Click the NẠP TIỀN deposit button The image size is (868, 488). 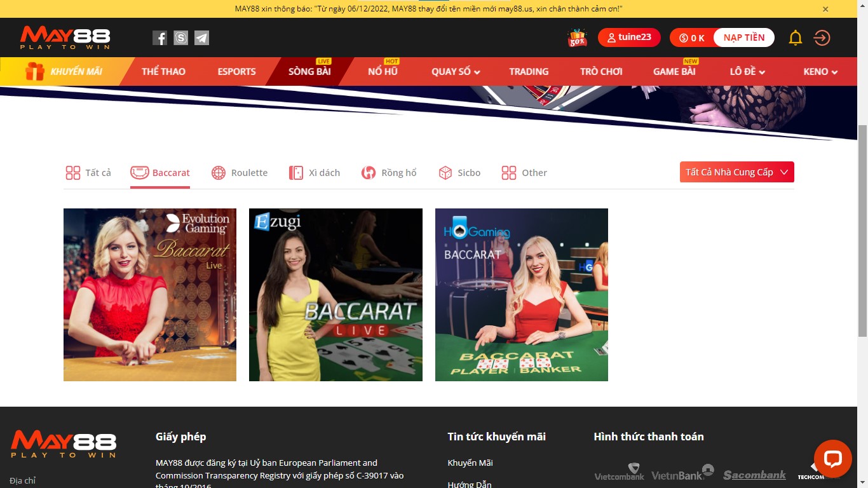click(744, 37)
